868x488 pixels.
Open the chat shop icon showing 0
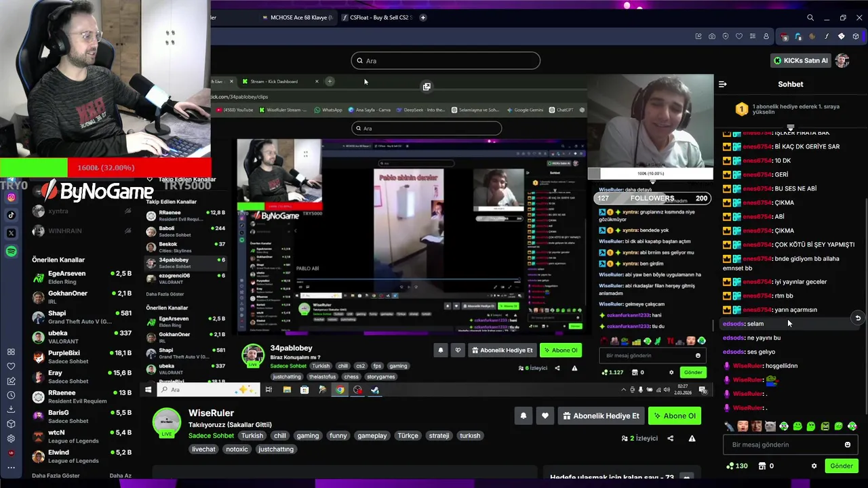766,466
